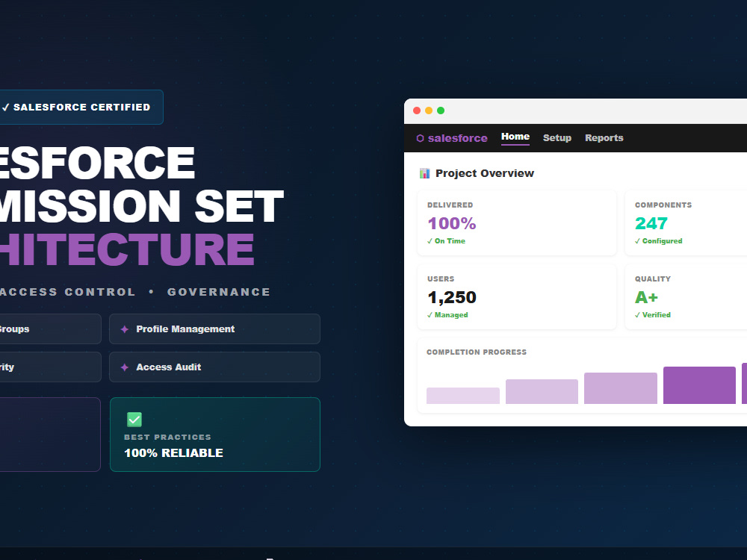Click the star icon beside Access Audit
This screenshot has height=560, width=747.
coord(124,367)
